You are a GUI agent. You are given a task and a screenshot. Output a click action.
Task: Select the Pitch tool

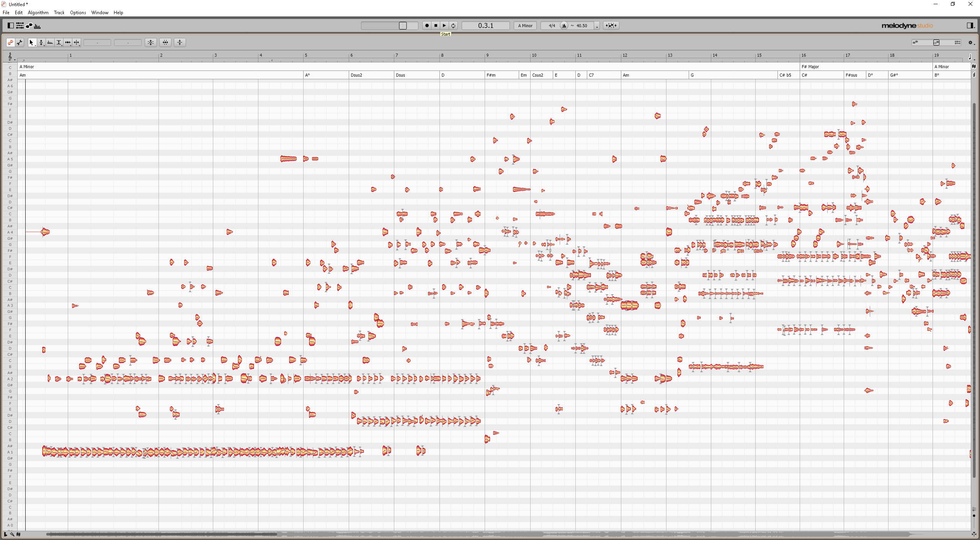[x=41, y=43]
